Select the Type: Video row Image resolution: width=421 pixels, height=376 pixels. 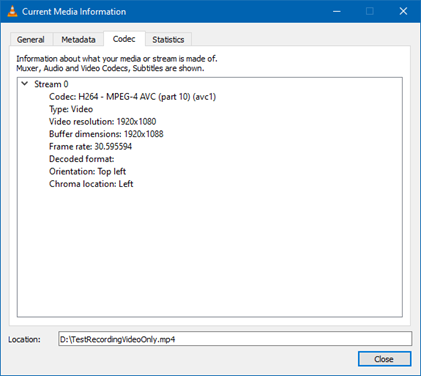71,109
